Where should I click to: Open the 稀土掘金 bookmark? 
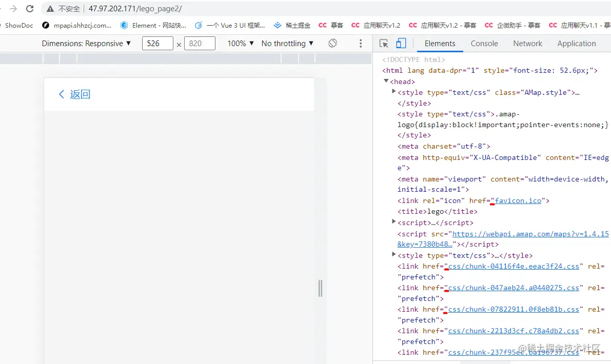tap(292, 25)
